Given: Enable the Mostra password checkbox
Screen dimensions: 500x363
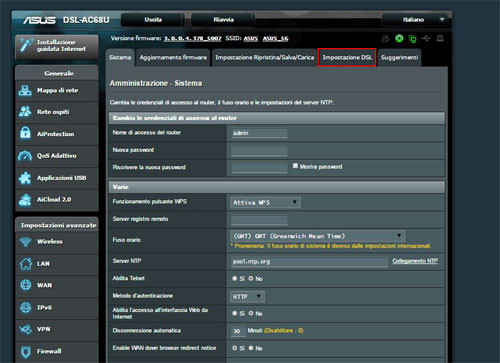Looking at the screenshot, I should (x=295, y=166).
